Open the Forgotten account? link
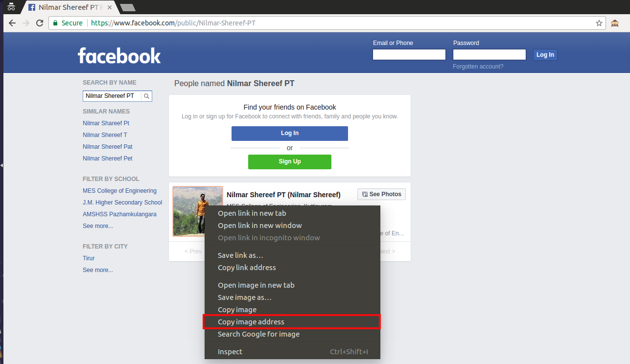Screen dimensions: 630x364 478,67
